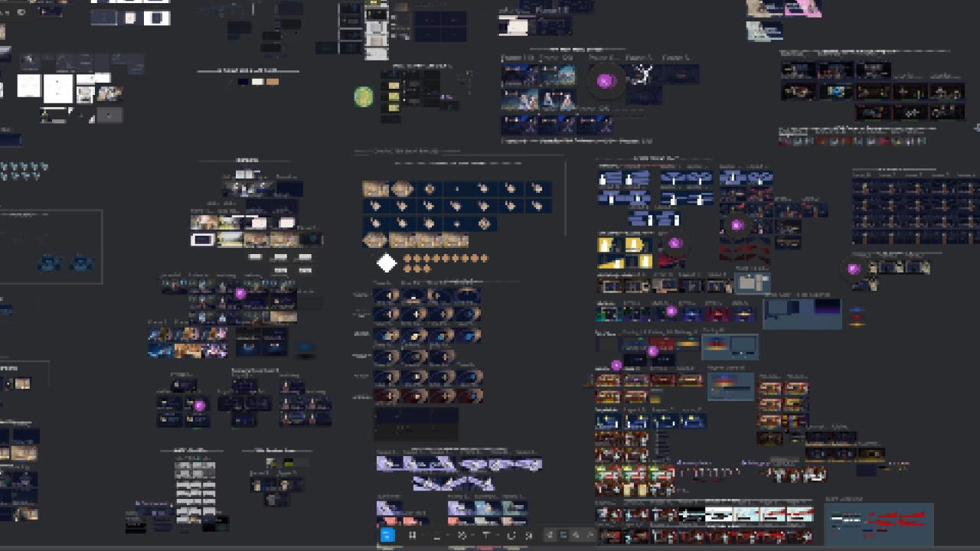Select the Rectangle shape tool
Viewport: 980px width, 551px height.
pos(437,536)
